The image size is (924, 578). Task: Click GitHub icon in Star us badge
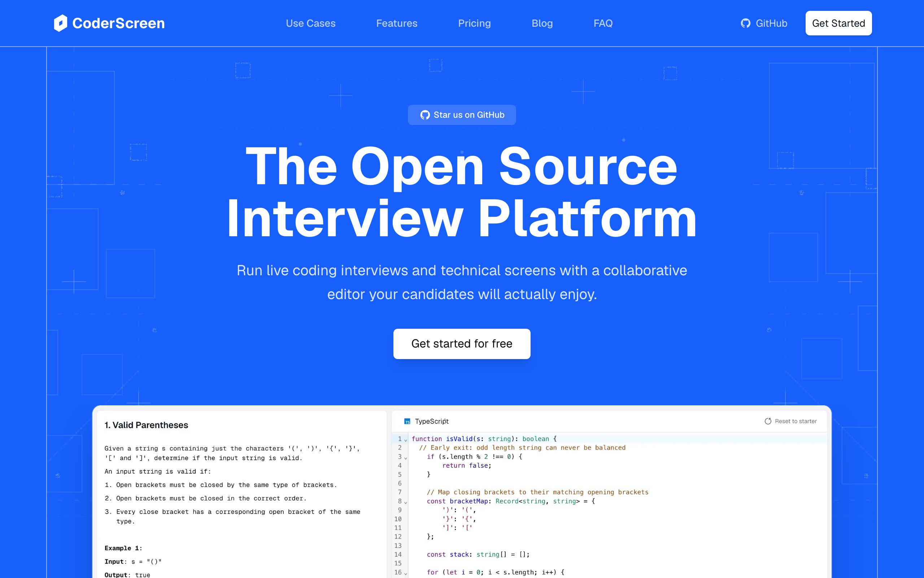(425, 115)
